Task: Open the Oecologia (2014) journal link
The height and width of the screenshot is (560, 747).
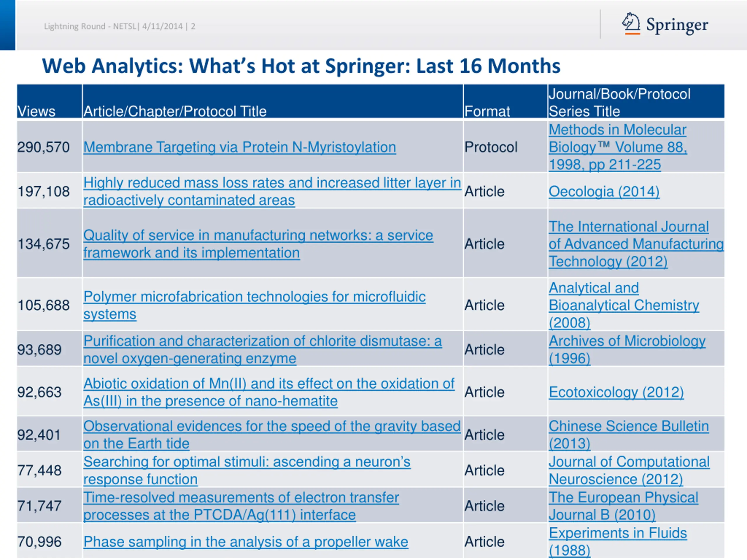Action: pyautogui.click(x=604, y=192)
